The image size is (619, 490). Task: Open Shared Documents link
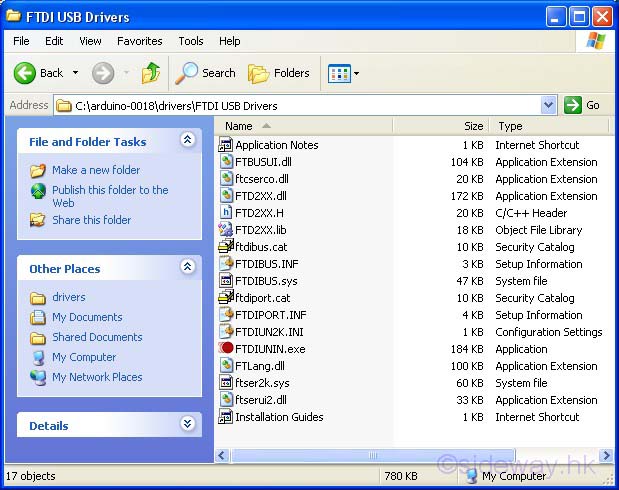point(97,337)
